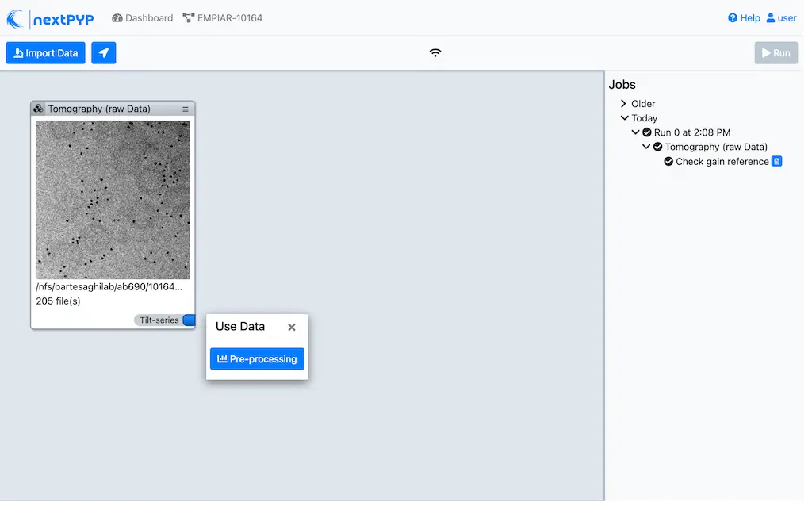Viewport: 812px width, 506px height.
Task: Select the paper-plane navigation icon
Action: 103,52
